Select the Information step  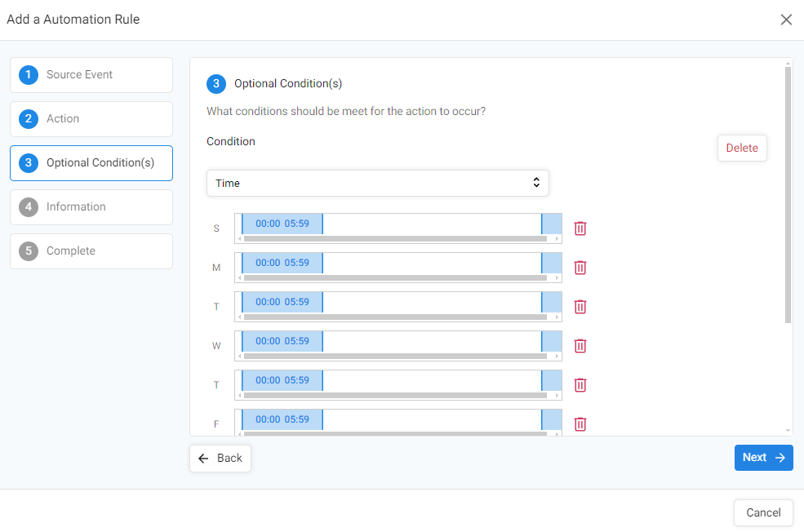[x=91, y=207]
